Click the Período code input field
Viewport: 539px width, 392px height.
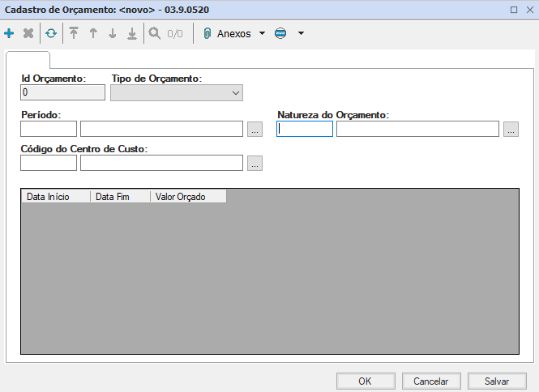49,129
